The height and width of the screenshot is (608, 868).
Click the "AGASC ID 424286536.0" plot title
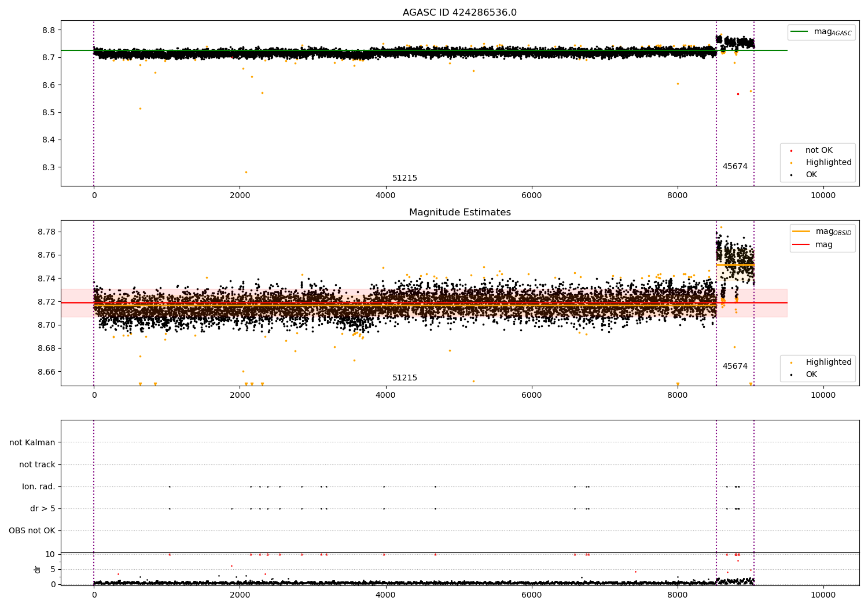click(459, 13)
